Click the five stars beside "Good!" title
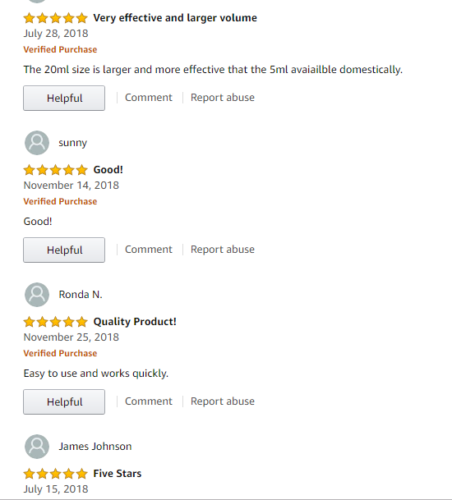452x500 pixels. pos(55,170)
